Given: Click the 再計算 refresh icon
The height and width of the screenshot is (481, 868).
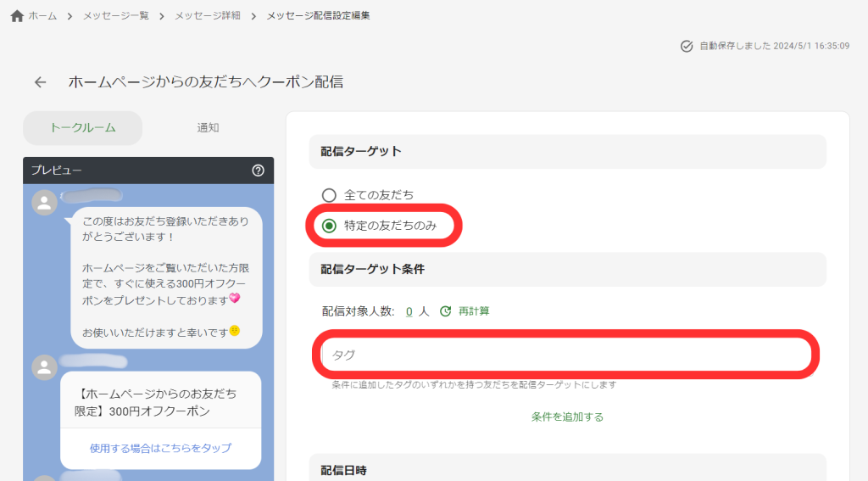Looking at the screenshot, I should click(446, 311).
